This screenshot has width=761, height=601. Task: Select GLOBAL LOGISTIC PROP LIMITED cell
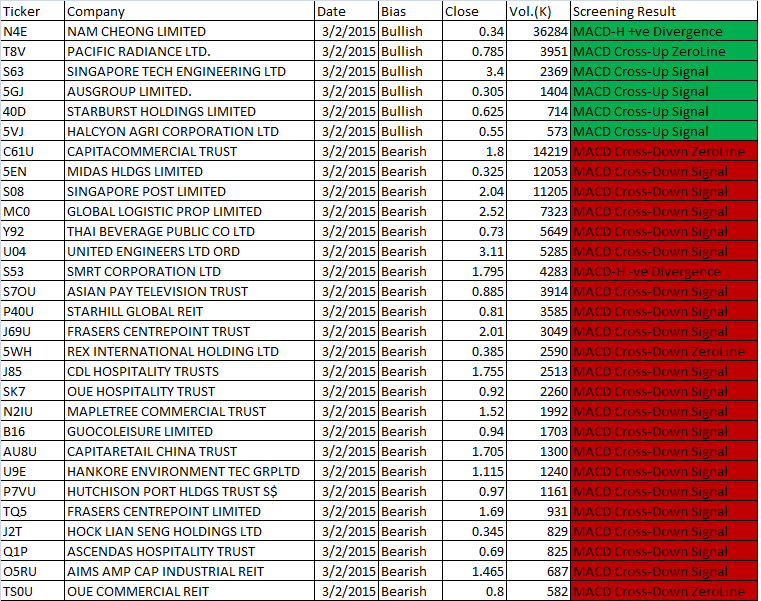pyautogui.click(x=189, y=211)
